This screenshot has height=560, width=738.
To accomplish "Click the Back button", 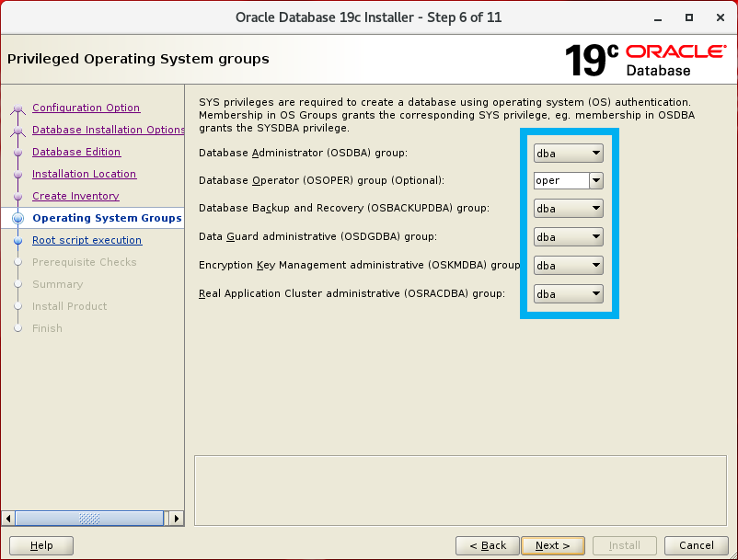I will pos(488,545).
